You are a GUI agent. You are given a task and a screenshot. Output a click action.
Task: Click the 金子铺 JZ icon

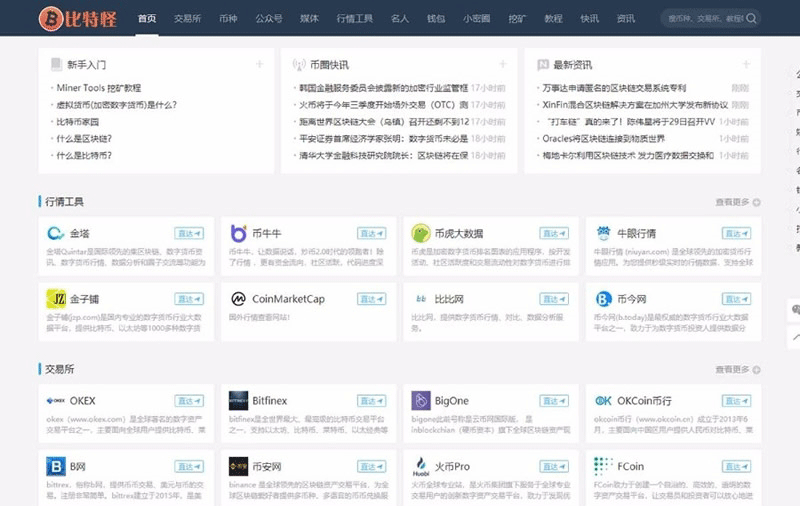click(56, 299)
